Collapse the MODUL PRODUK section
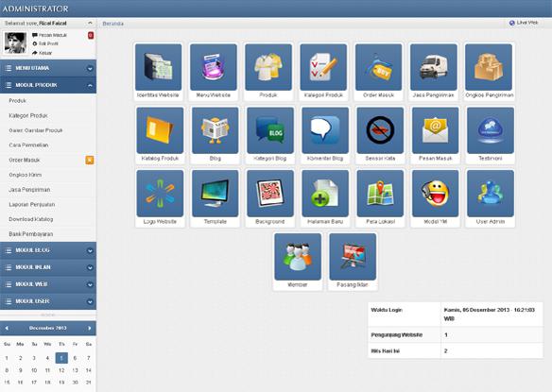The height and width of the screenshot is (392, 552). click(48, 85)
